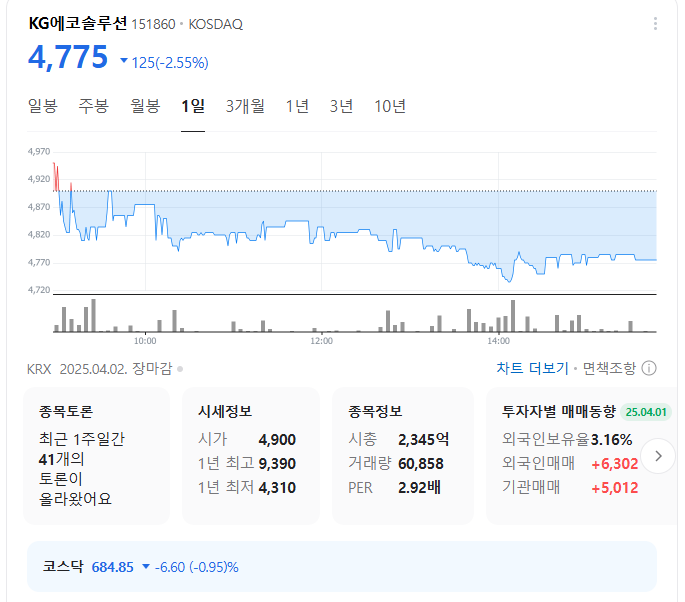Screen dimensions: 685x602
Task: Click the 코스닥 index label
Action: click(63, 567)
